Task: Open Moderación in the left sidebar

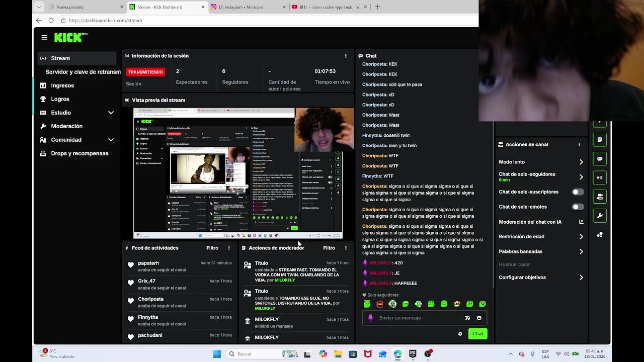Action: (66, 126)
